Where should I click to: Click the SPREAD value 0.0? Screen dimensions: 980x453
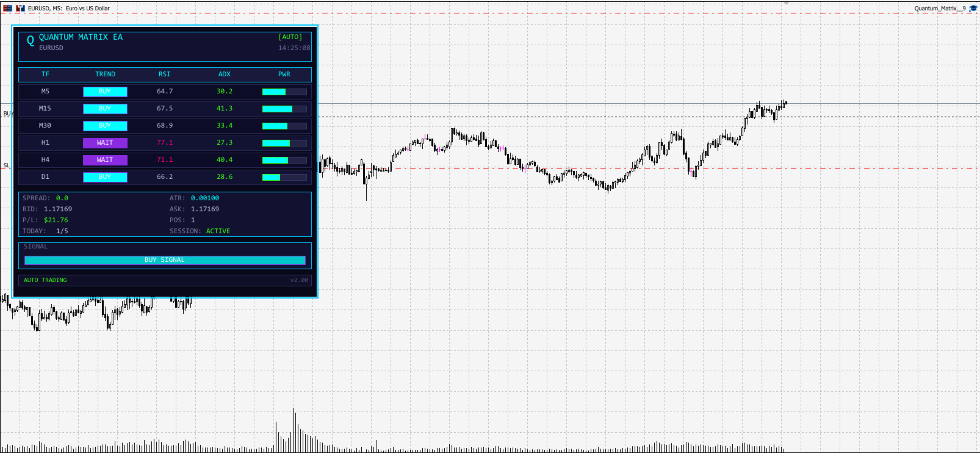click(x=62, y=198)
